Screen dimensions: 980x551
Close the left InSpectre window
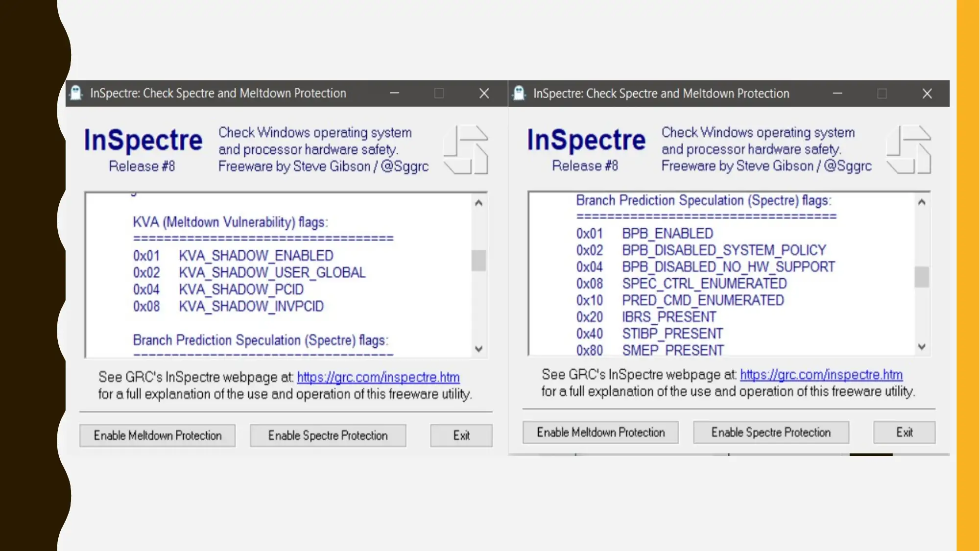tap(484, 93)
